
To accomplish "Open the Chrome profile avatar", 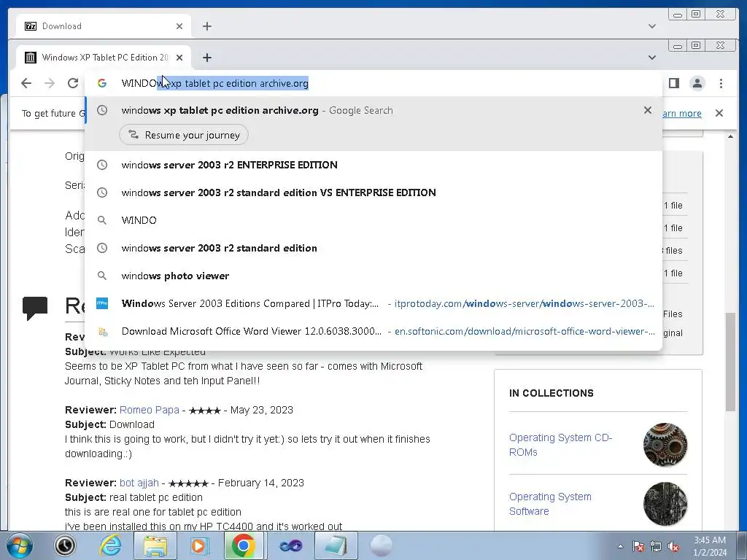I will pos(697,83).
